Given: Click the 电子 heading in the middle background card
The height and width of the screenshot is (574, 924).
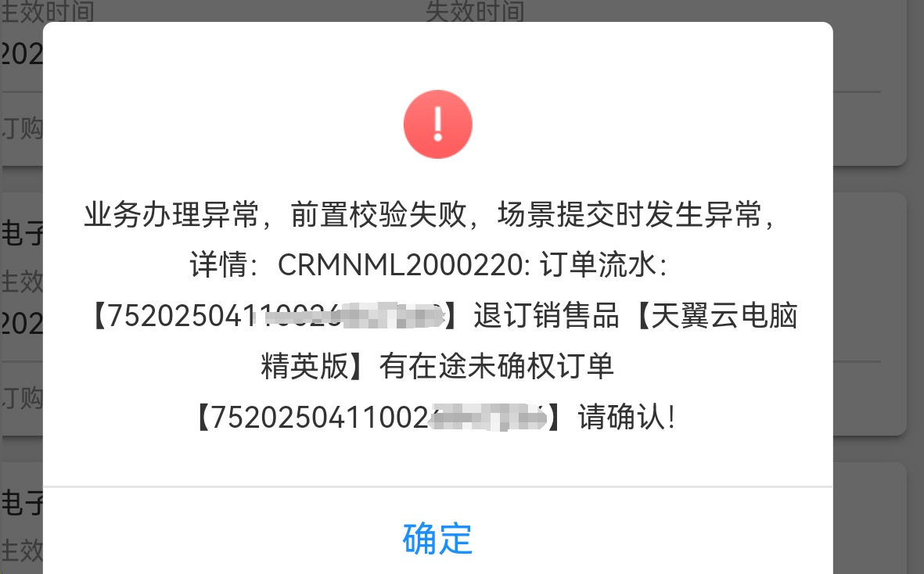Looking at the screenshot, I should (22, 232).
